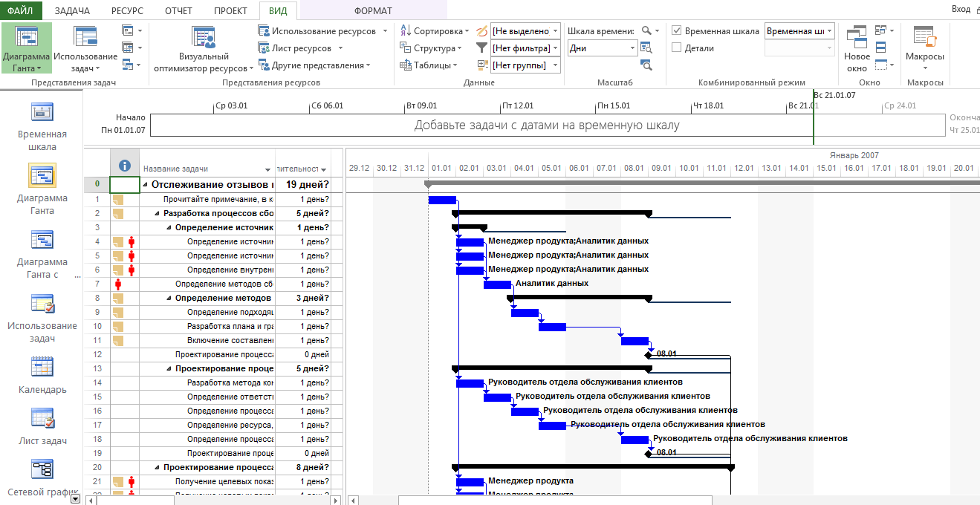The width and height of the screenshot is (980, 505).
Task: Click the Прочитайте примечание task name
Action: click(x=218, y=199)
